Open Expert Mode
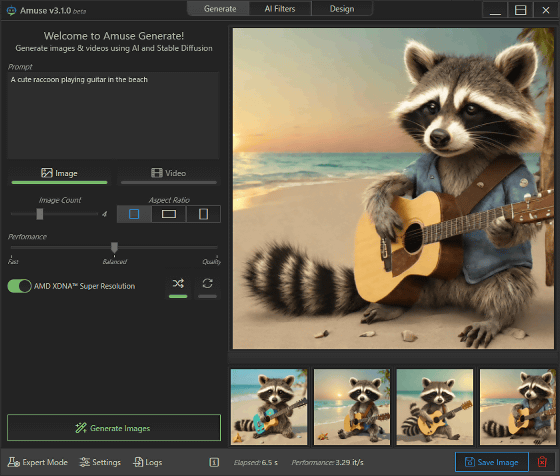Screen dimensions: 560x476 pos(38,462)
